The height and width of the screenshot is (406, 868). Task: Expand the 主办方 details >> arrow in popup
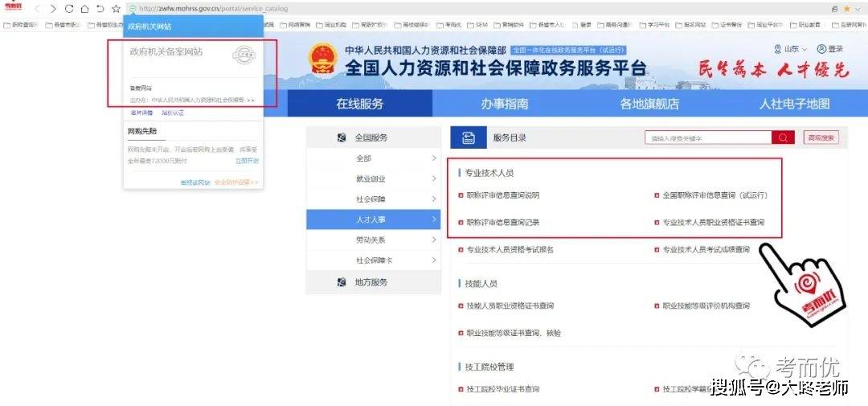coord(251,100)
